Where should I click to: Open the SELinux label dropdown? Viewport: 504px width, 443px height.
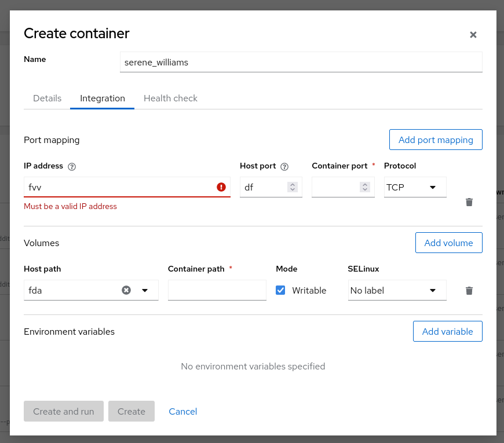[397, 290]
